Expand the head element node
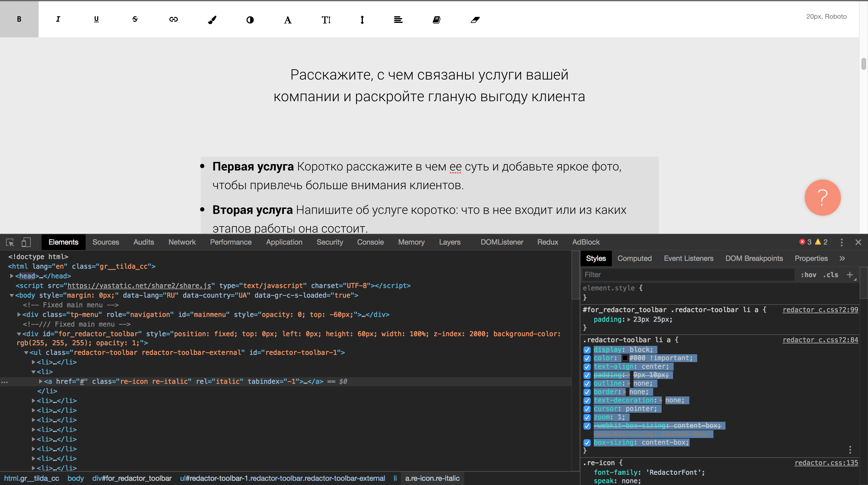This screenshot has width=868, height=485. [12, 276]
